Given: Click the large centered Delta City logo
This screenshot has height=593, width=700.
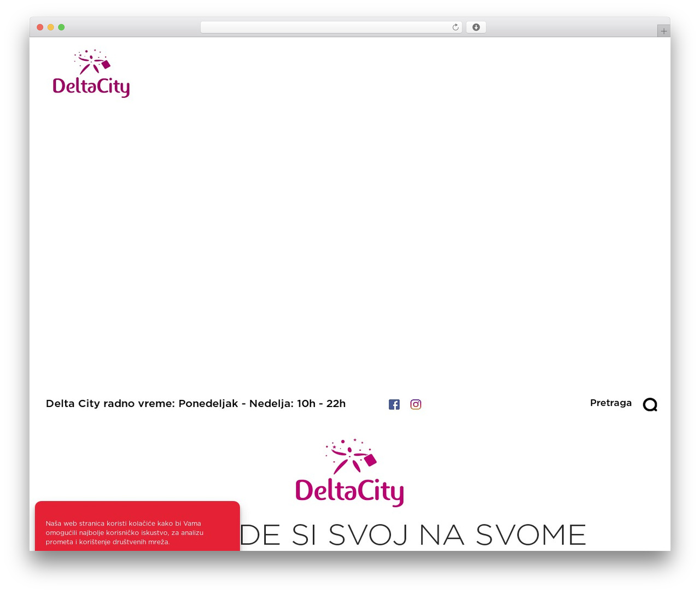Looking at the screenshot, I should pos(350,472).
